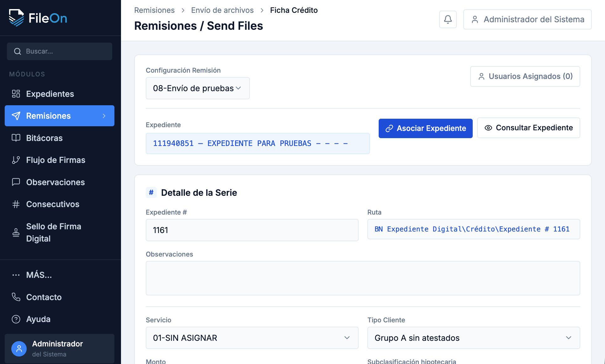Click the FileOn logo icon

(16, 18)
